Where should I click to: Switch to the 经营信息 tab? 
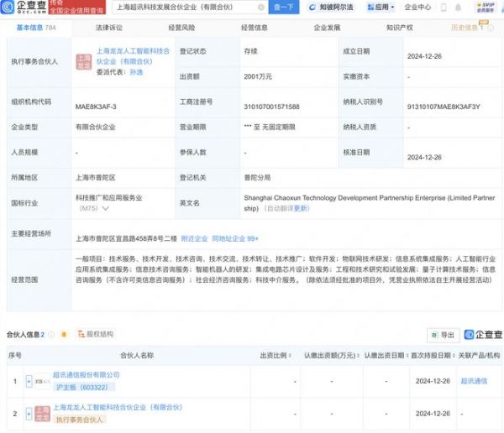(x=255, y=28)
